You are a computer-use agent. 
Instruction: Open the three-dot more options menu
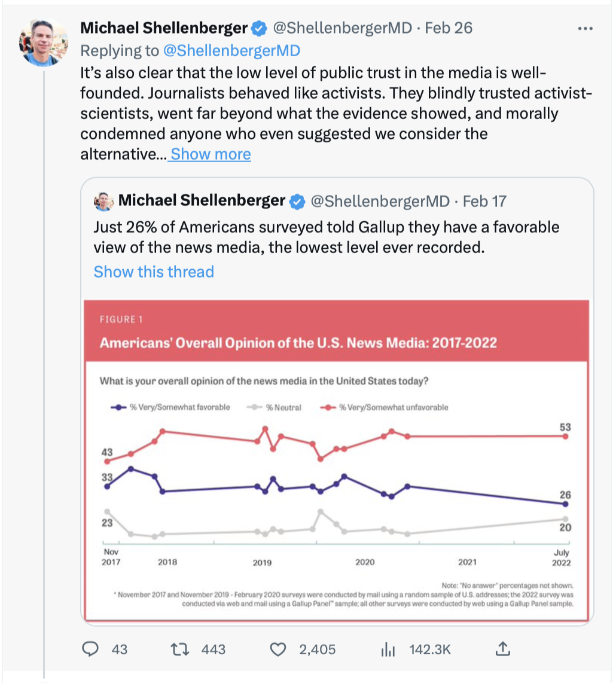(585, 29)
